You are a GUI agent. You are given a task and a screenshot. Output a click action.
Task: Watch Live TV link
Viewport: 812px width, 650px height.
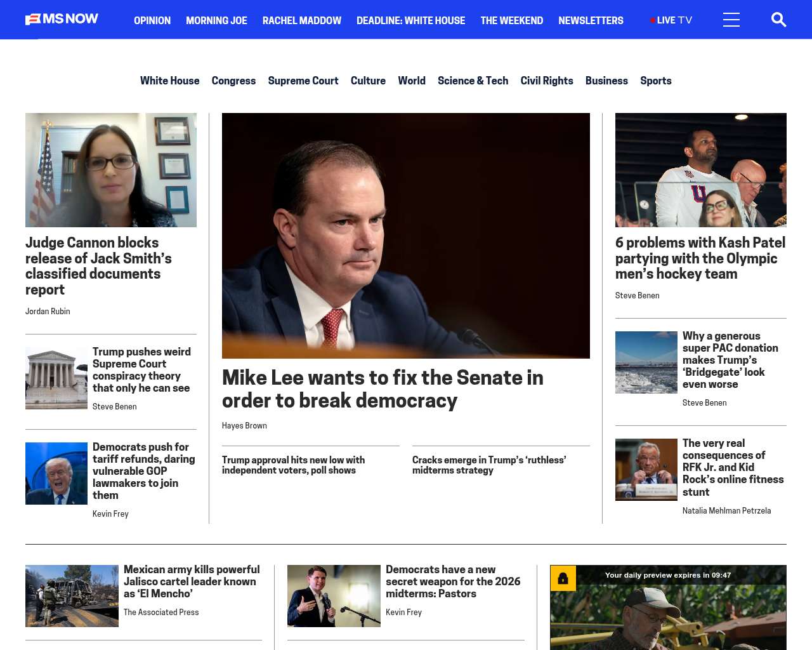[x=671, y=20]
